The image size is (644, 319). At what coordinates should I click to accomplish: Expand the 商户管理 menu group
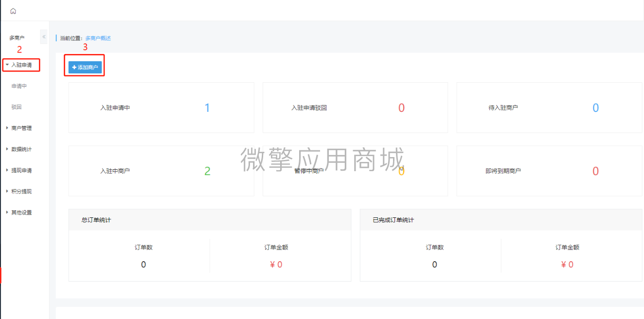point(21,128)
